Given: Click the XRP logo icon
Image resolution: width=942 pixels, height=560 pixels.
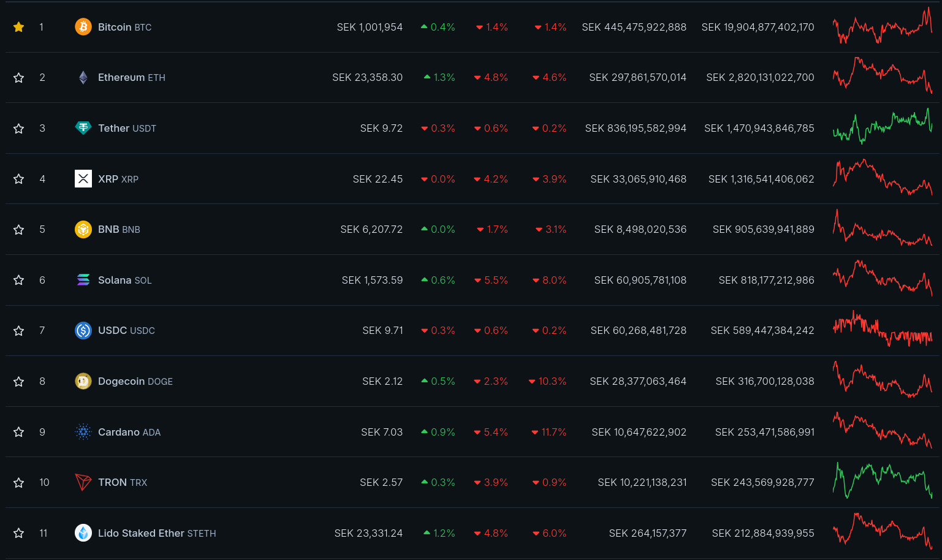Looking at the screenshot, I should 83,179.
